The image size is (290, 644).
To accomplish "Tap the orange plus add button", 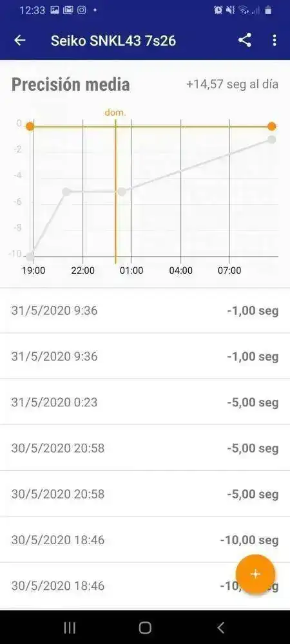I will (x=255, y=574).
